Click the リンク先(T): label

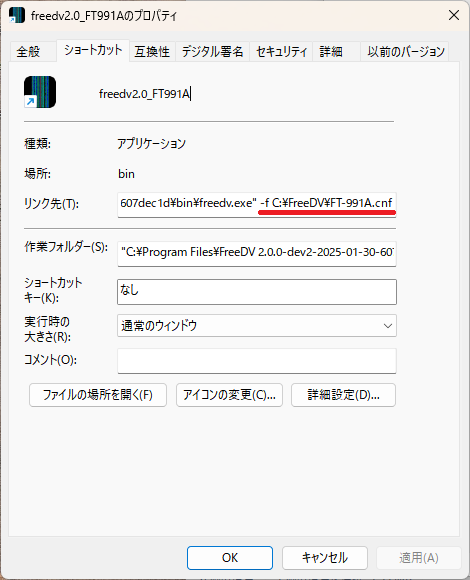(51, 203)
